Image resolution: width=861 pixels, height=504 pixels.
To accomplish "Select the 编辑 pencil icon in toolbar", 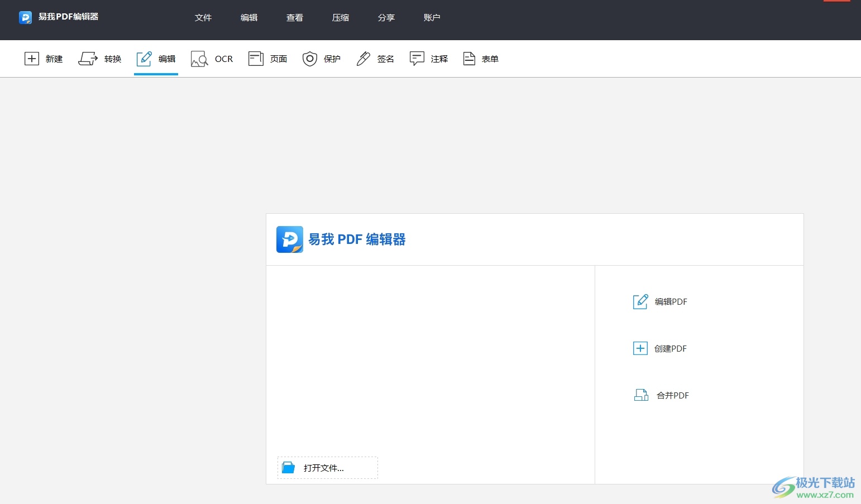I will (x=144, y=59).
